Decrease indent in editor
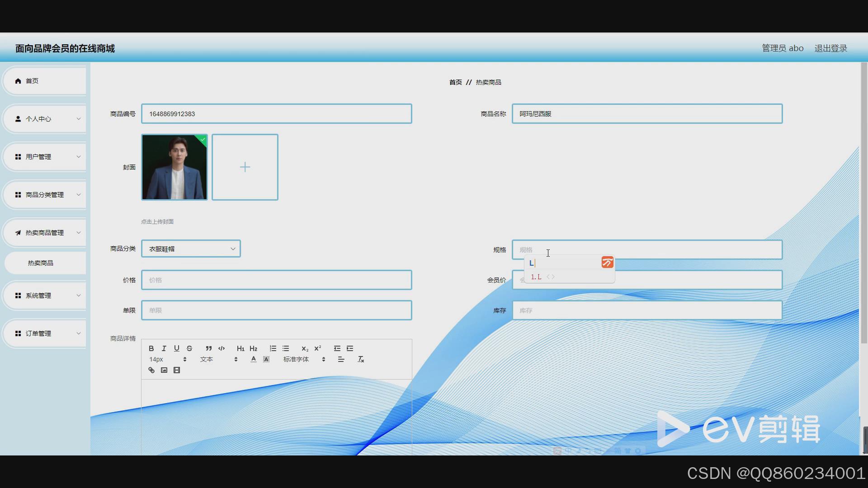Viewport: 868px width, 488px height. pos(337,348)
